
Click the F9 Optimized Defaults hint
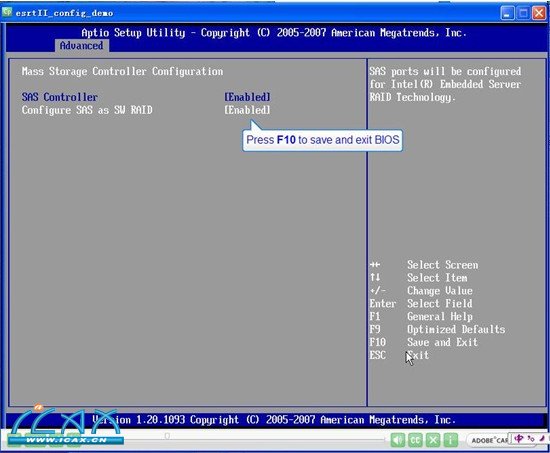coord(437,329)
